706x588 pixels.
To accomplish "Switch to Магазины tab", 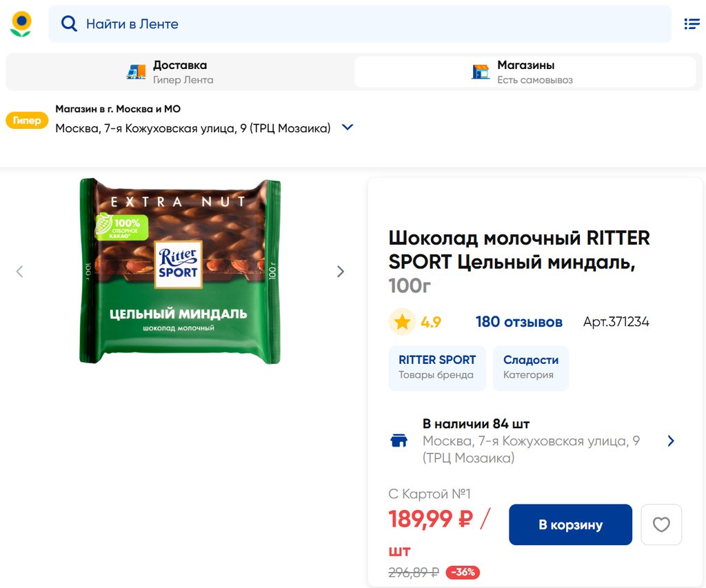I will point(525,72).
